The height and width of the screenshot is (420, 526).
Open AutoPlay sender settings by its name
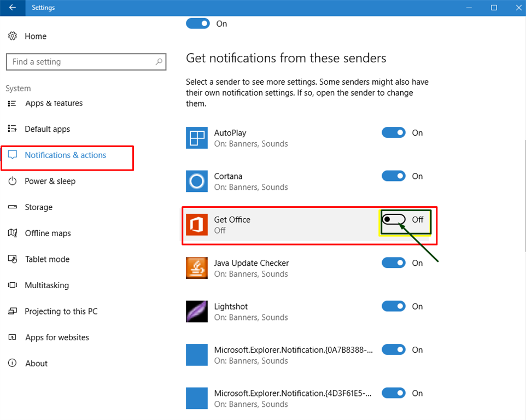(230, 133)
